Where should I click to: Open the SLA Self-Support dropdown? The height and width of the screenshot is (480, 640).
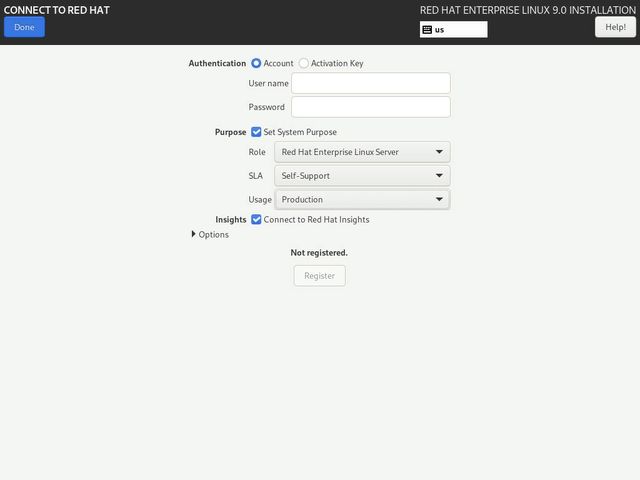coord(362,176)
